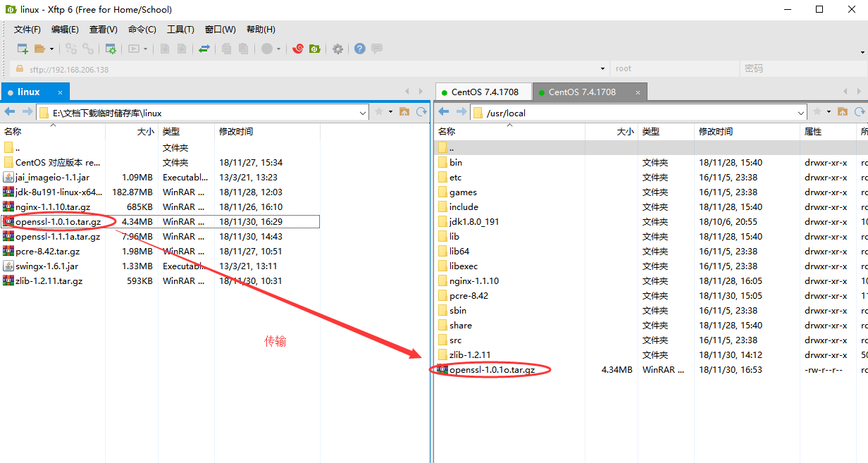The height and width of the screenshot is (463, 868).
Task: Sort remote files by 属性 column
Action: (x=829, y=132)
